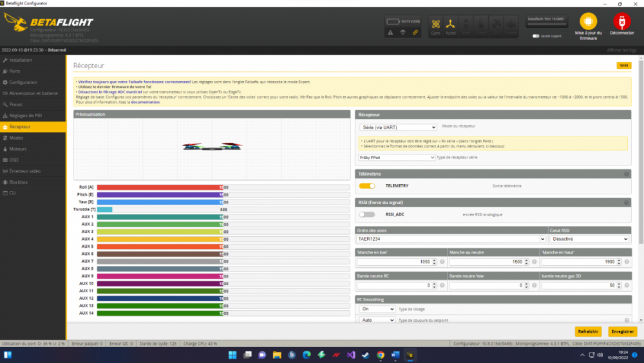
Task: Click the failsafe parachute status icon
Action: click(x=403, y=32)
